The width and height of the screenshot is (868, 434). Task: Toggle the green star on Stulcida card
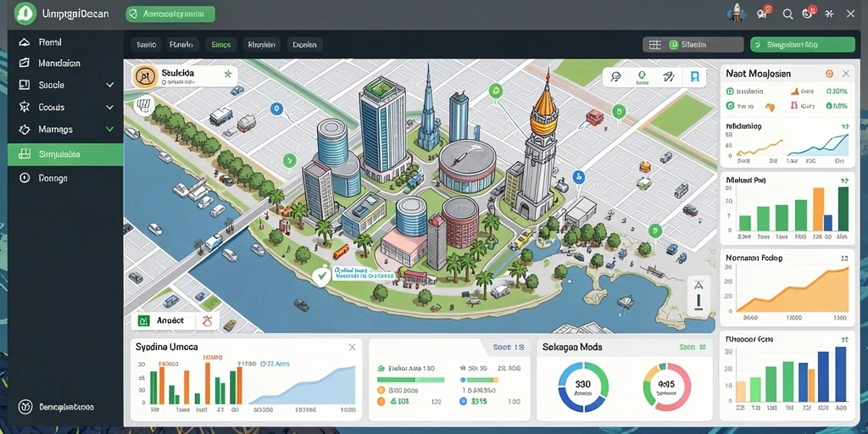coord(227,74)
